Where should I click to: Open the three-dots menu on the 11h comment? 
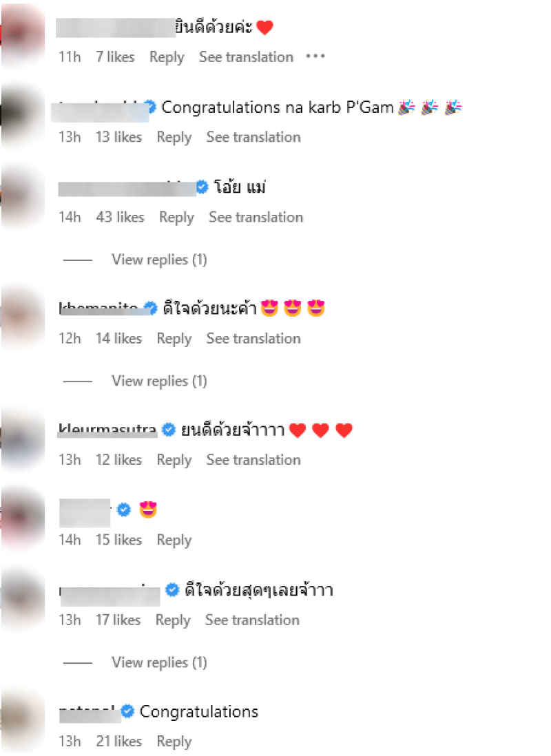(315, 57)
